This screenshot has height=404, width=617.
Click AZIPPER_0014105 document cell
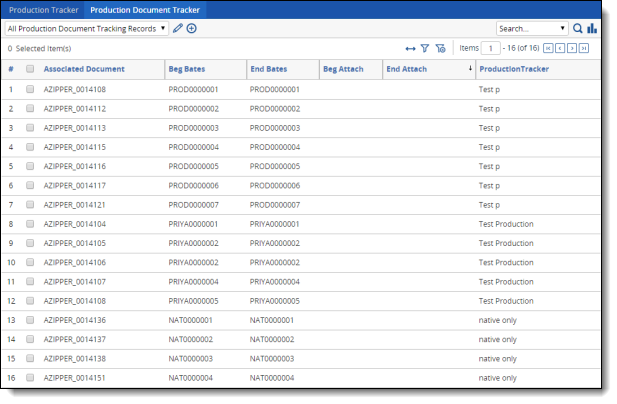click(x=75, y=243)
